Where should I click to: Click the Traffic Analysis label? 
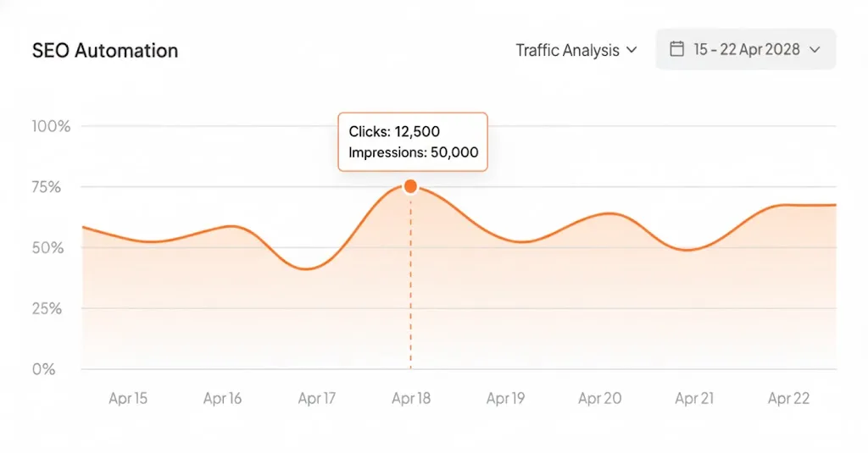[x=567, y=50]
